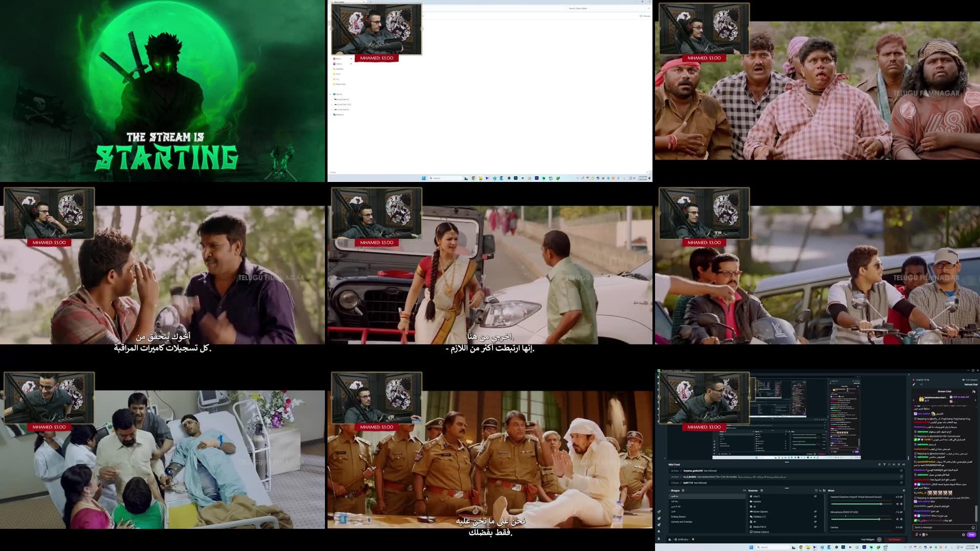Select The Stream Is Starting frame
The height and width of the screenshot is (551, 980).
[162, 91]
